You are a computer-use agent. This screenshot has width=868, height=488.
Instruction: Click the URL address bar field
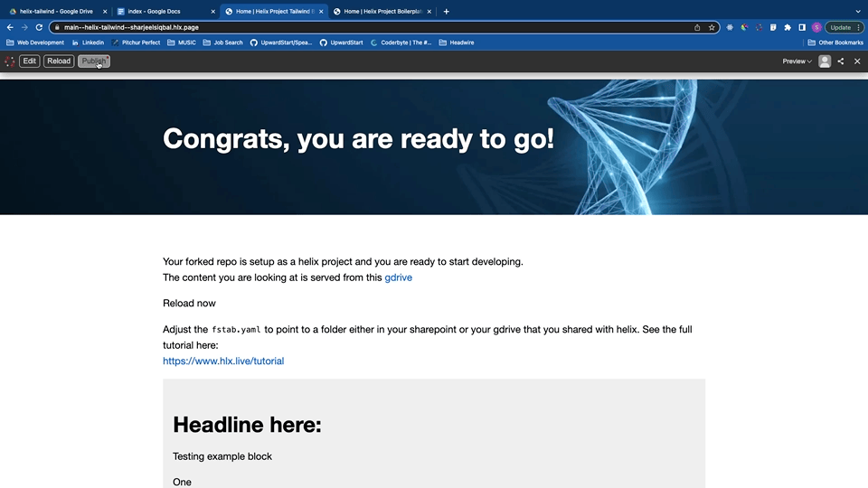[x=362, y=27]
